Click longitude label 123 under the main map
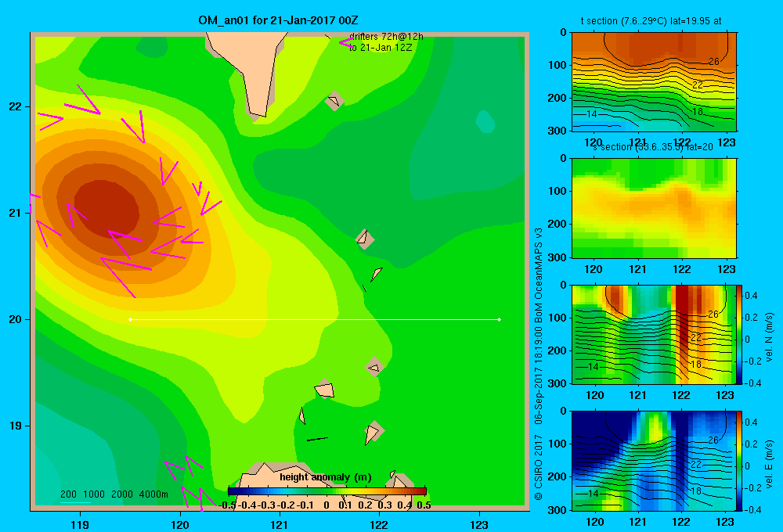This screenshot has height=532, width=783. coord(479,524)
